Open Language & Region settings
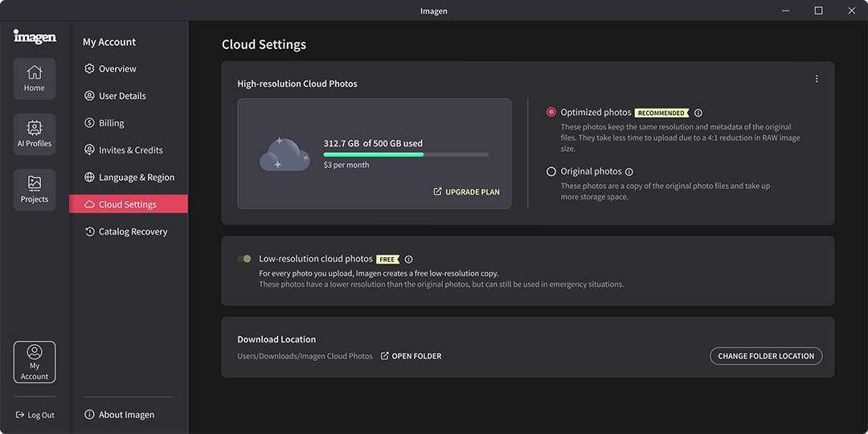Image resolution: width=868 pixels, height=434 pixels. coord(129,177)
